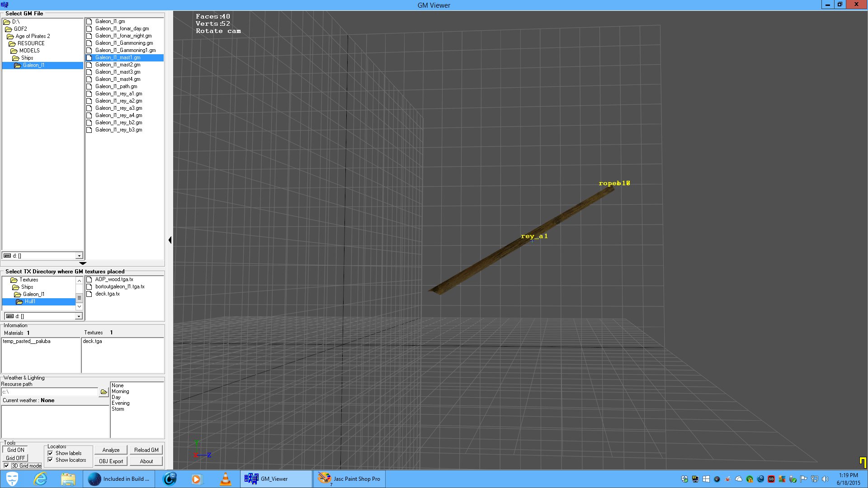Click the volume speaker tray icon
This screenshot has width=868, height=488.
tap(826, 479)
